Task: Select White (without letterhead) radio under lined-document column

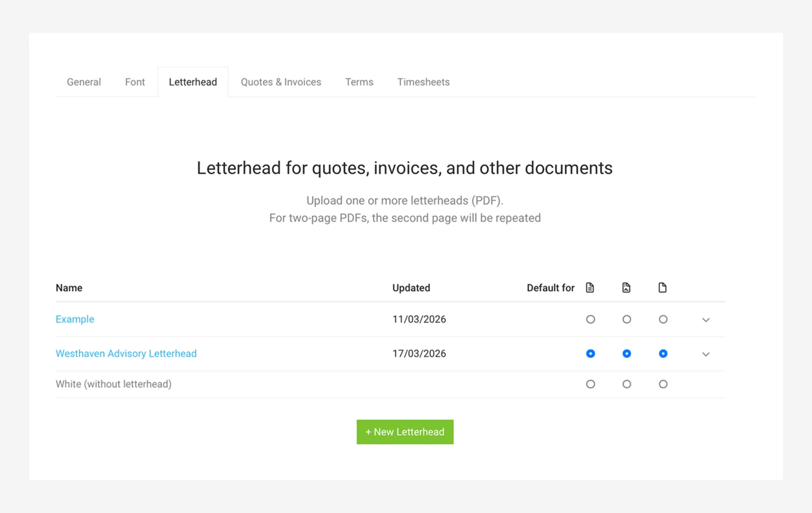Action: (x=590, y=384)
